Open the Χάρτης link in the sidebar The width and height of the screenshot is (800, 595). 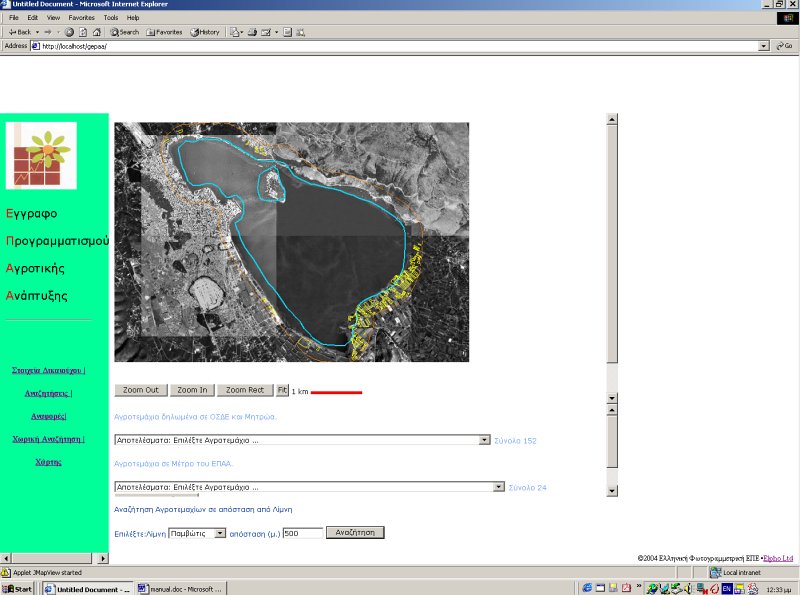click(48, 462)
